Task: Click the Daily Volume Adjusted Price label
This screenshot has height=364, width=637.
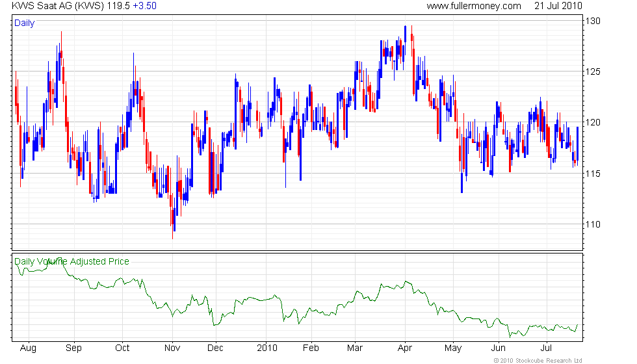Action: [x=71, y=262]
